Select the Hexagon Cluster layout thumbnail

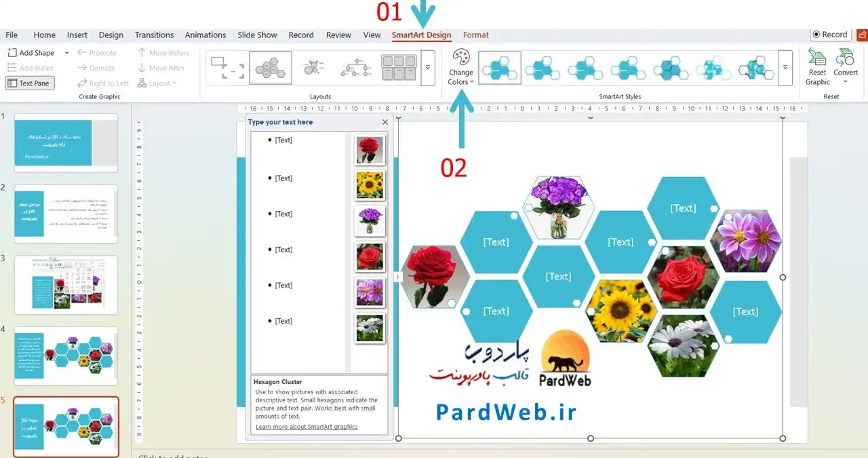[x=271, y=68]
